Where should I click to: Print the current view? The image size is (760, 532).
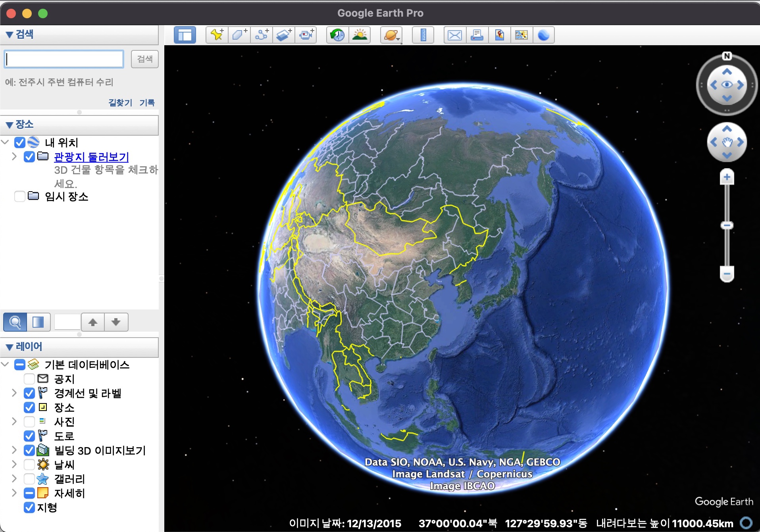pos(477,35)
